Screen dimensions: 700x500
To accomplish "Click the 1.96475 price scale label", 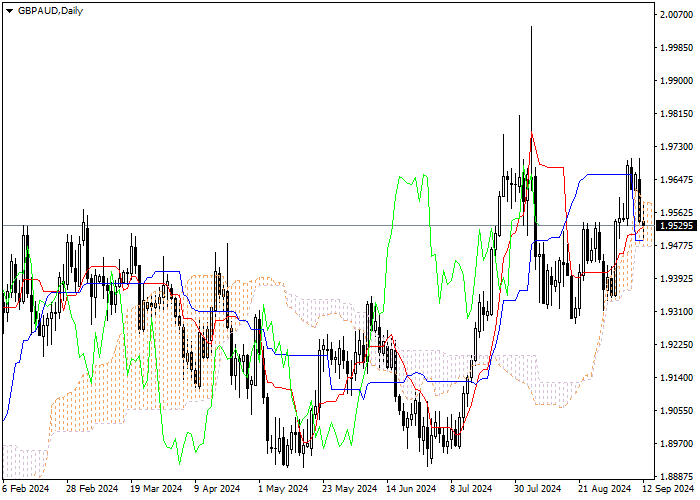I will (677, 180).
